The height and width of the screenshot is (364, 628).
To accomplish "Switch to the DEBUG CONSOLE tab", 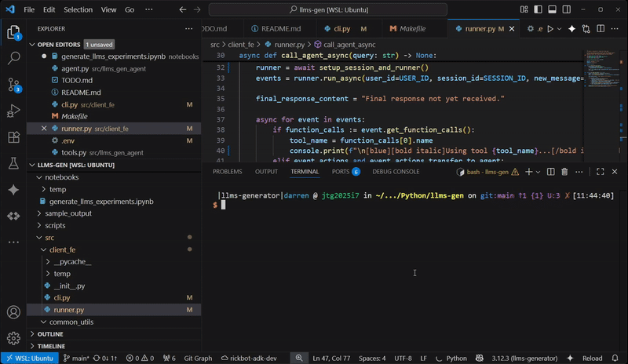I will 396,171.
